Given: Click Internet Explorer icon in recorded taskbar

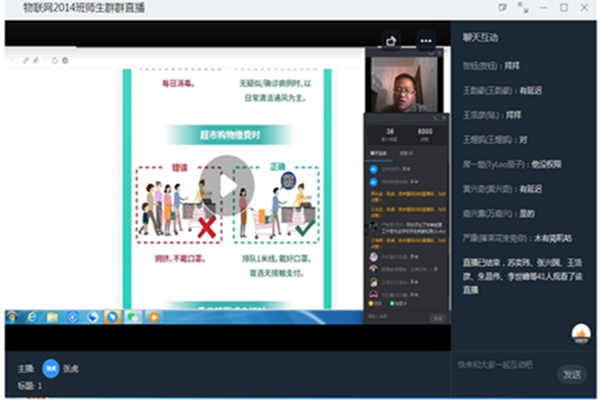Looking at the screenshot, I should coord(33,317).
